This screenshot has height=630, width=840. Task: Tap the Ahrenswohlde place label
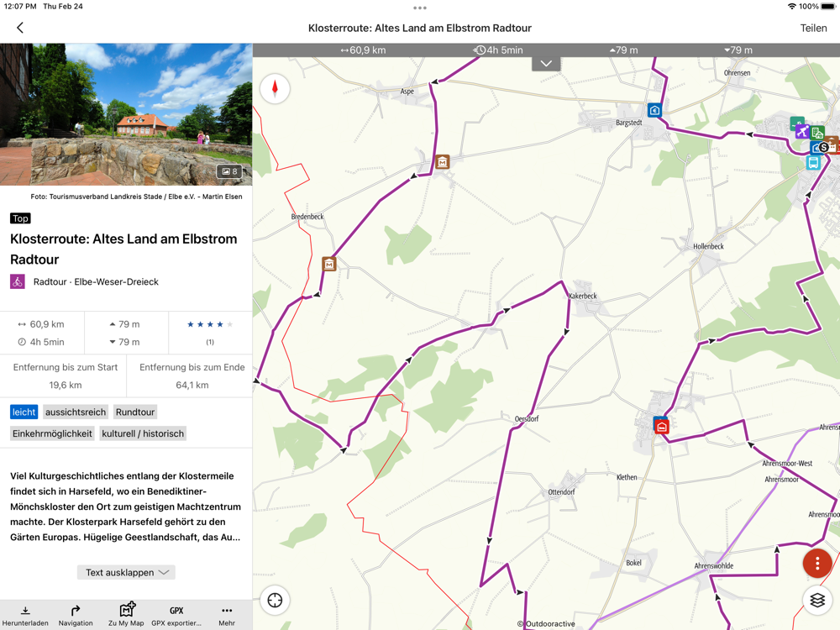tap(713, 565)
